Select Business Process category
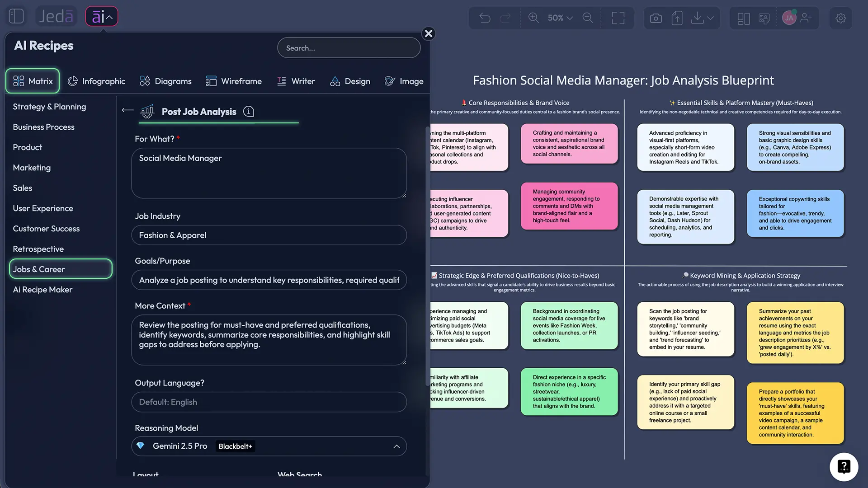The image size is (868, 488). click(44, 127)
